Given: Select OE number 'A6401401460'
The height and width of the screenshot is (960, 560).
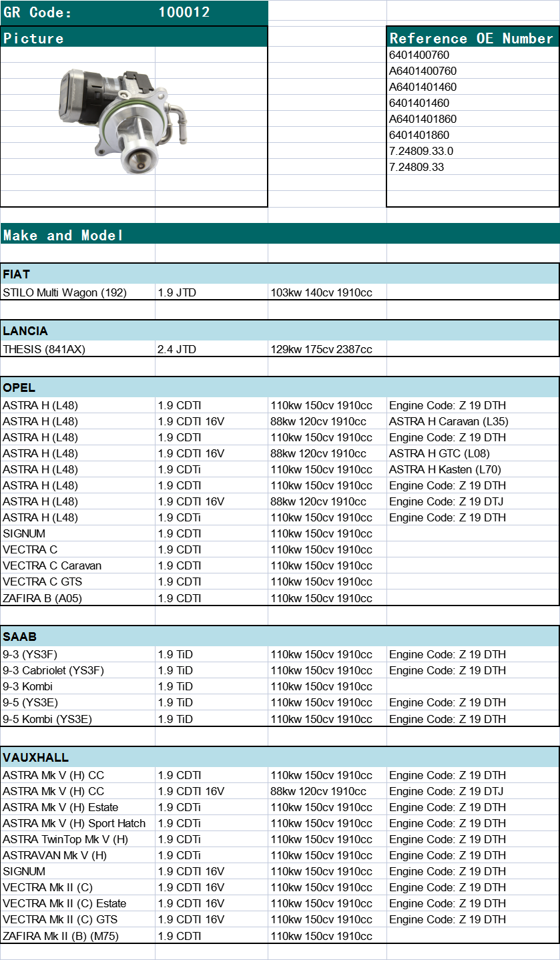Looking at the screenshot, I should tap(423, 87).
